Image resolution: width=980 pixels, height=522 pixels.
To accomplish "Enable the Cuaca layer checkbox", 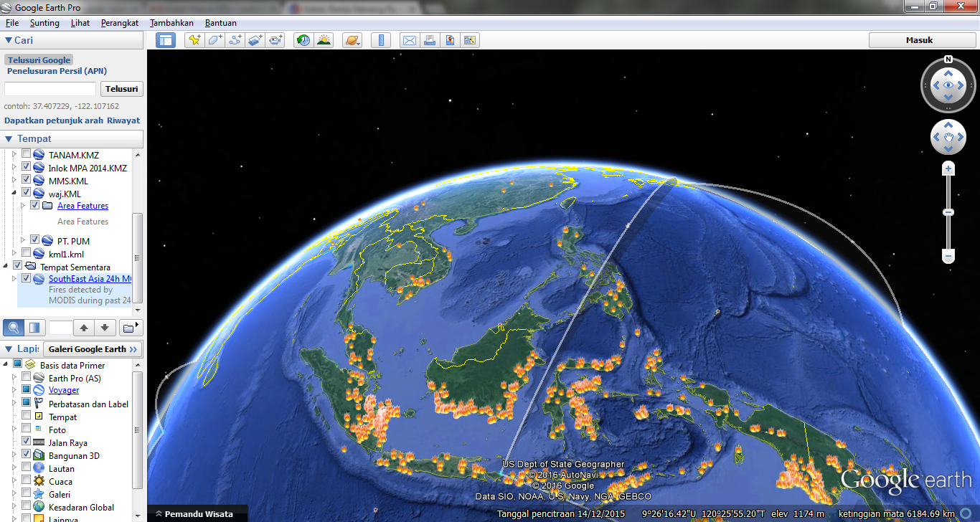I will pos(26,480).
